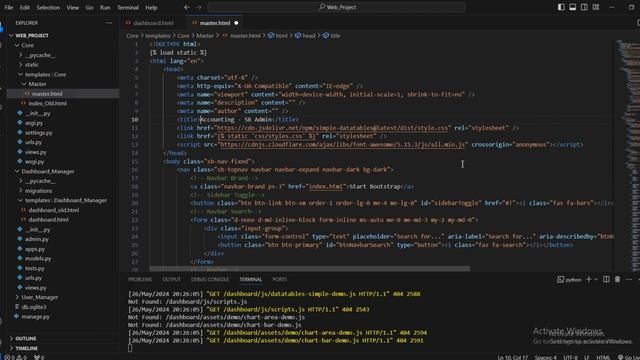640x360 pixels.
Task: Open the Go menu
Action: 89,7
